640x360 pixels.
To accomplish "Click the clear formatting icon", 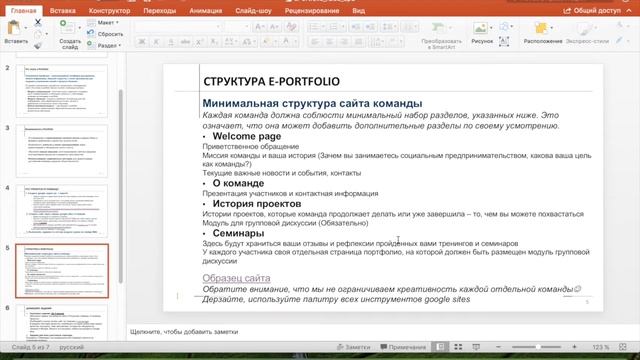I will coord(291,27).
